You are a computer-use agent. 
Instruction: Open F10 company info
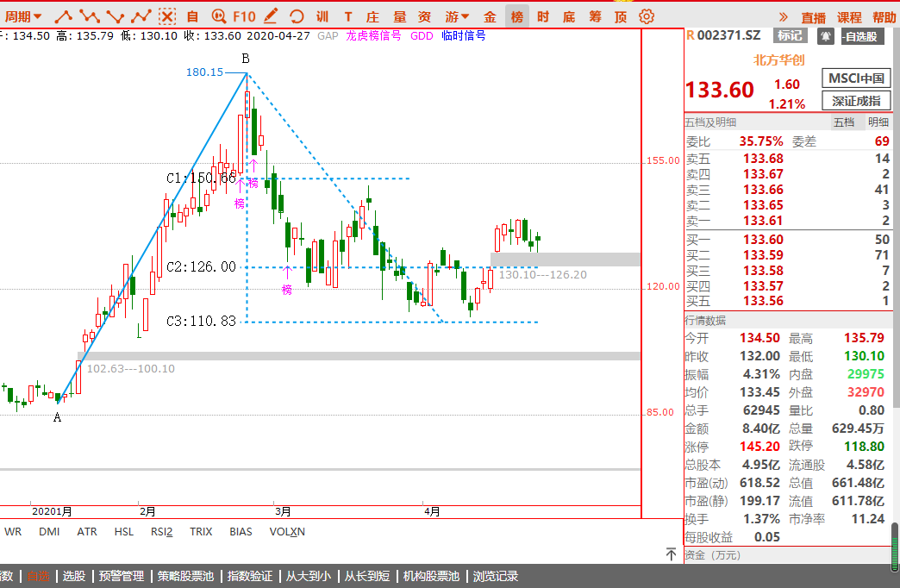coord(244,16)
